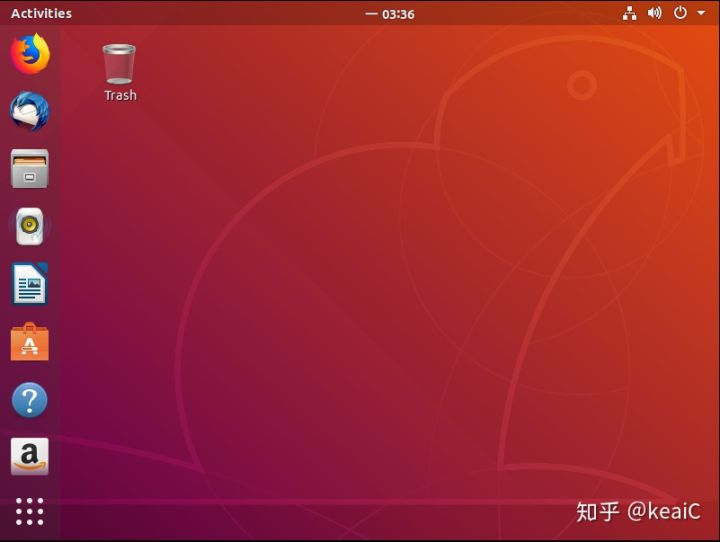Click the wired network status icon

click(630, 13)
